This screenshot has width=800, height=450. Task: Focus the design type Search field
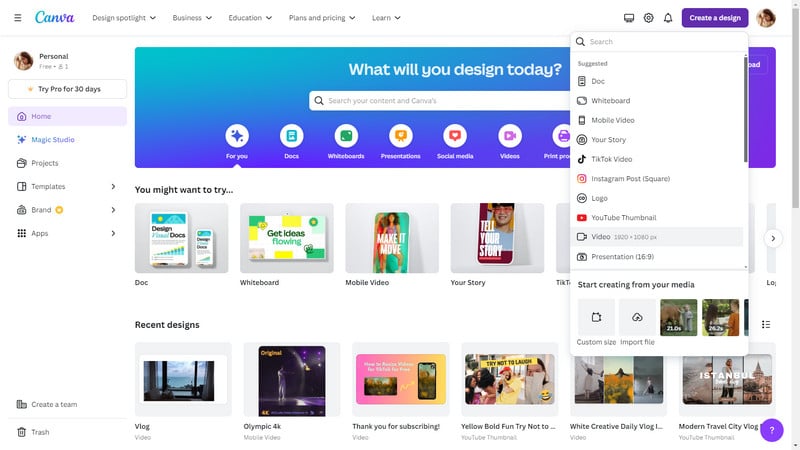pos(659,42)
